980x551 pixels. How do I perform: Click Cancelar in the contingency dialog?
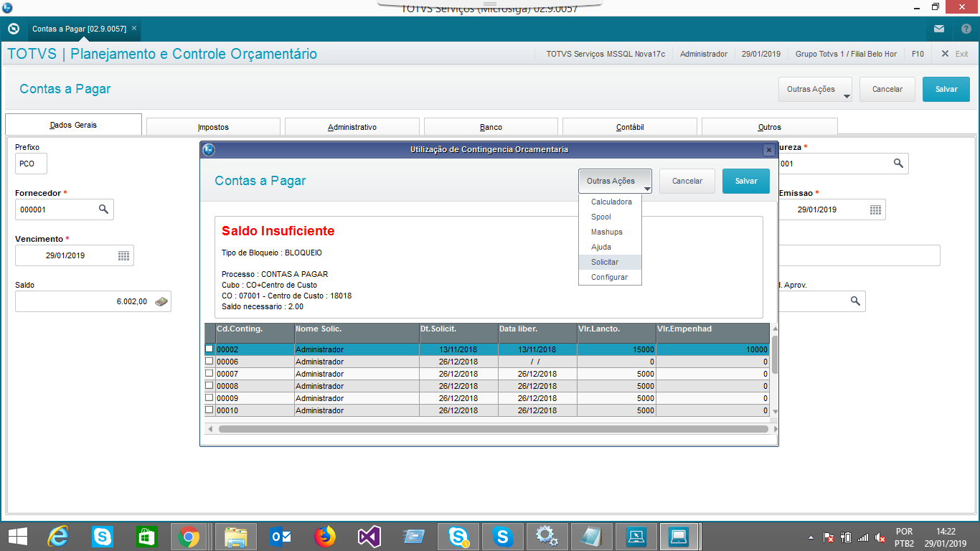click(x=687, y=181)
